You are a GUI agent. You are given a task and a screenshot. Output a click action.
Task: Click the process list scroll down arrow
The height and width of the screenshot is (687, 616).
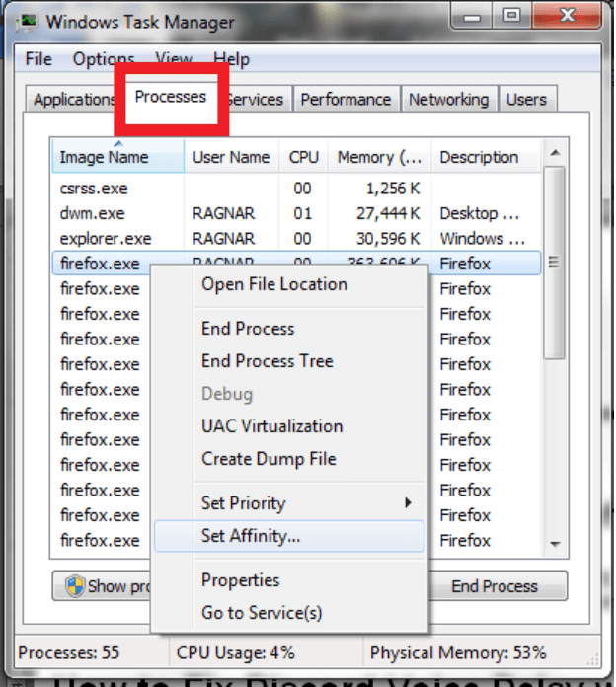pyautogui.click(x=555, y=544)
